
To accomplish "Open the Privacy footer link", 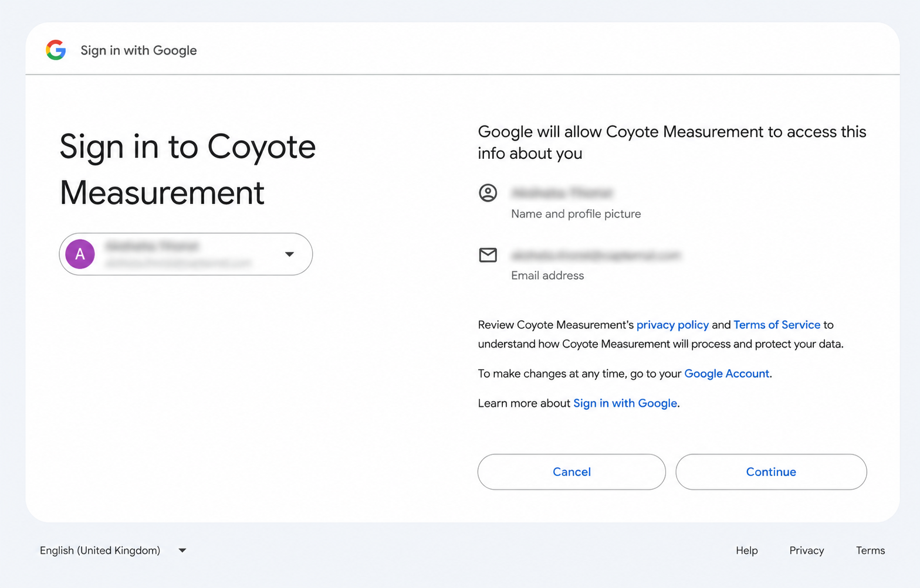I will tap(806, 550).
